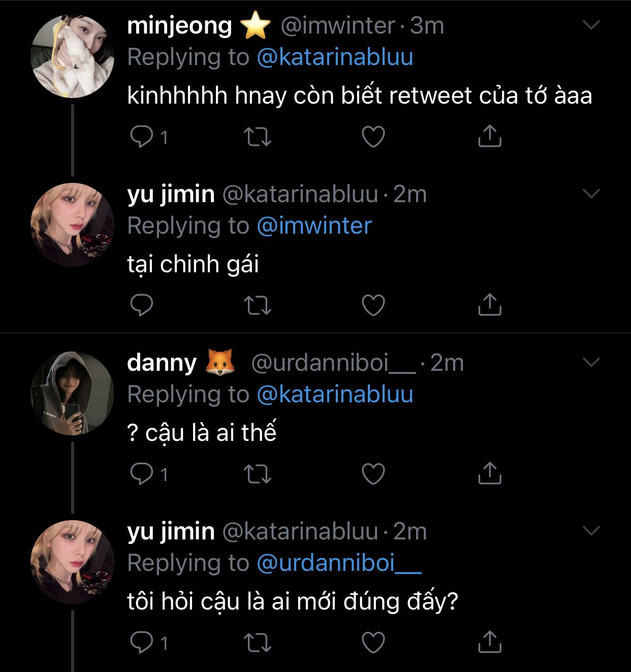Screen dimensions: 631x672
Task: Open options chevron on minjeong's tweet
Action: coord(591,25)
